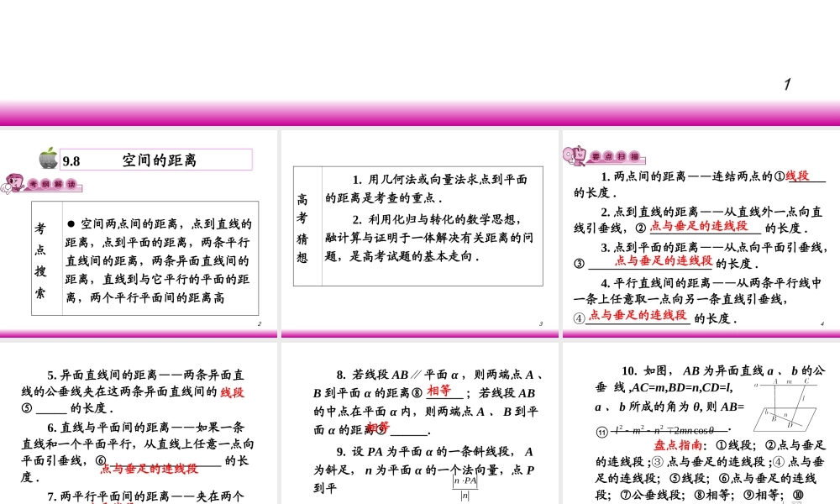The width and height of the screenshot is (840, 504).
Task: Click the red label "盘点指南"
Action: click(x=678, y=444)
